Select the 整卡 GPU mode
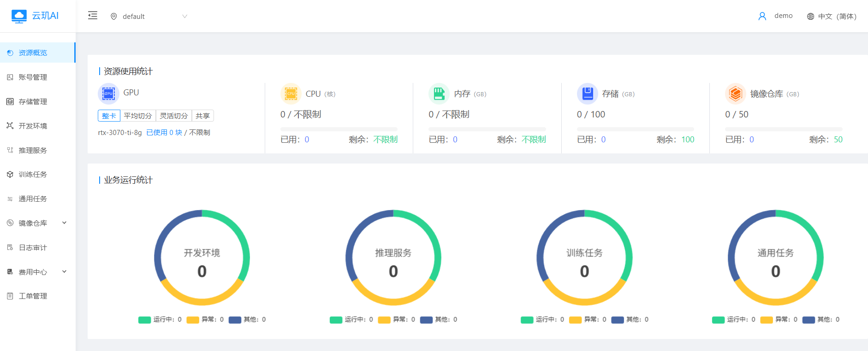 tap(109, 116)
